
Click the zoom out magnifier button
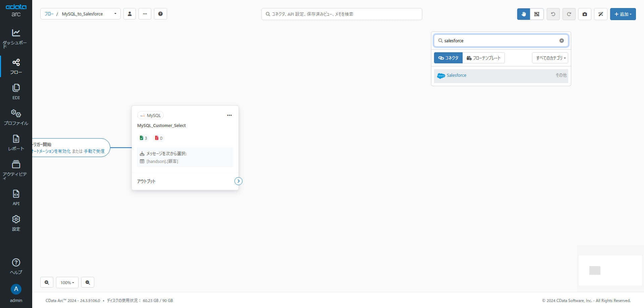coord(88,283)
